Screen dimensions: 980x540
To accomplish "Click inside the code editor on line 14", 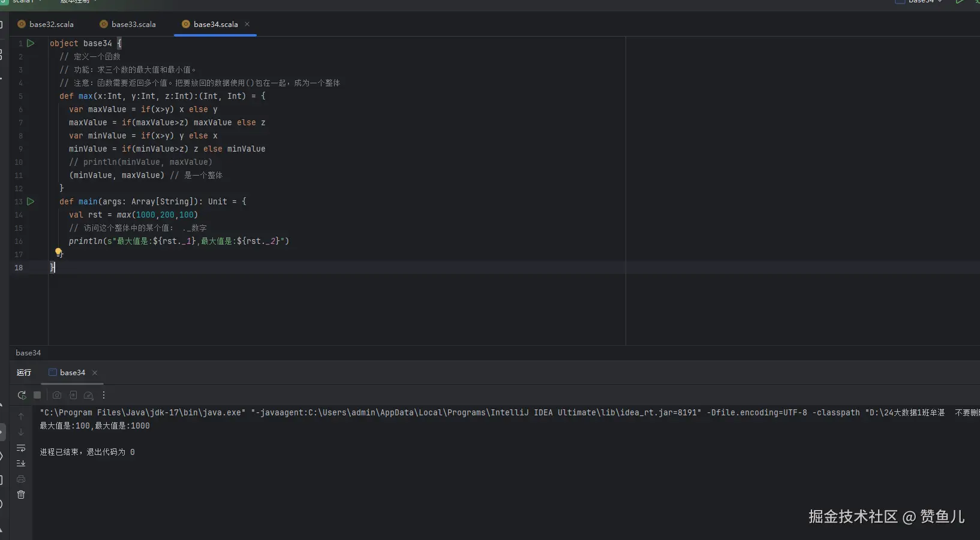I will [150, 215].
